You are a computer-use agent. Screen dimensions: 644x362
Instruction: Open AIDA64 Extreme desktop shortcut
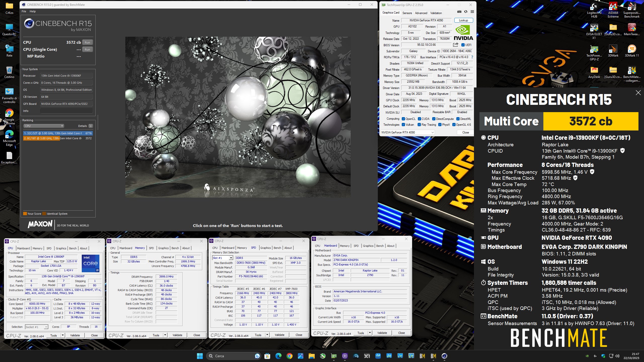613,10
